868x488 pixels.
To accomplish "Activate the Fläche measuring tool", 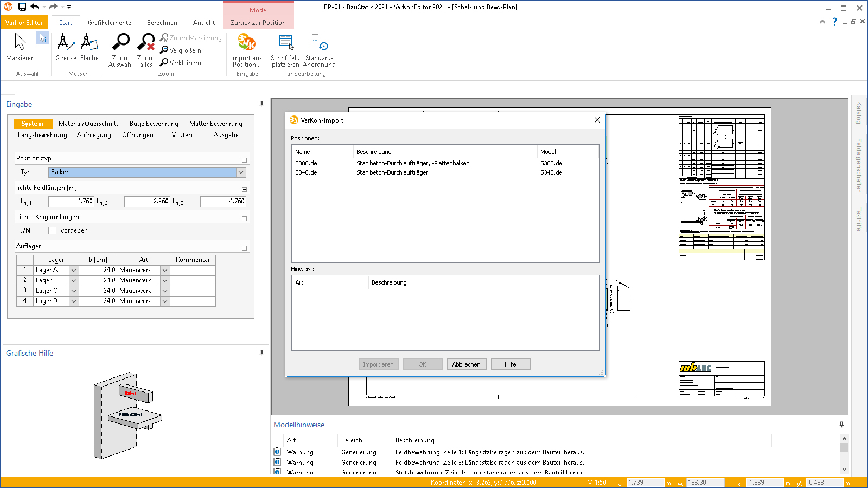I will (x=90, y=47).
